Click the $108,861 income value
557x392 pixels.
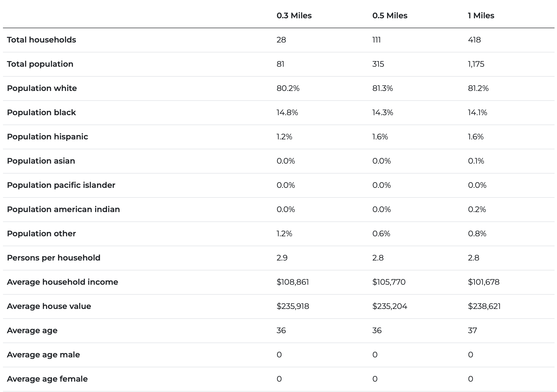pyautogui.click(x=293, y=282)
